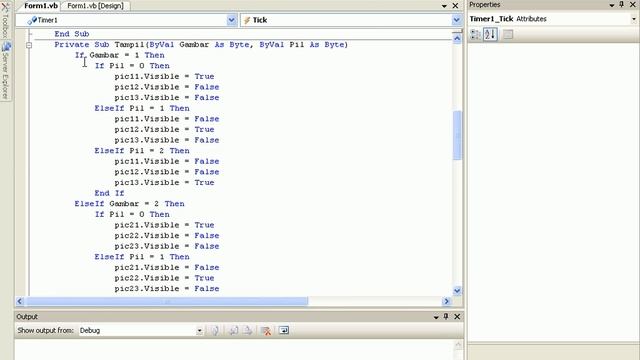The image size is (640, 360).
Task: Open the Server Explorer side panel
Action: coord(5,71)
